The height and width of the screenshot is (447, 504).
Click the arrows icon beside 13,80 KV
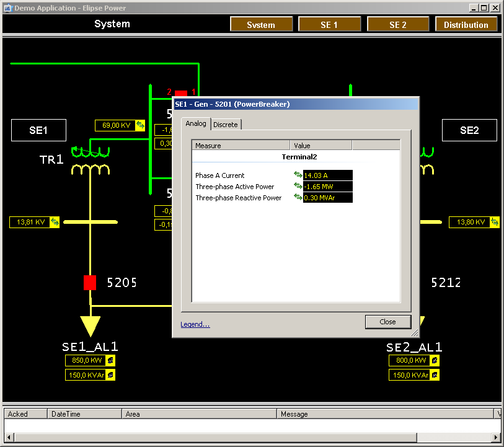pyautogui.click(x=494, y=222)
